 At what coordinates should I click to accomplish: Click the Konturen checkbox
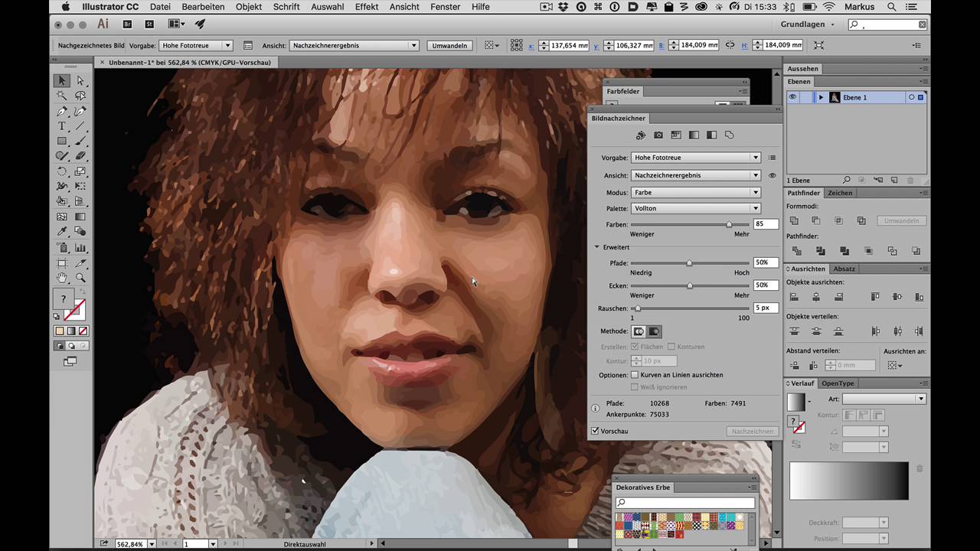click(x=671, y=347)
